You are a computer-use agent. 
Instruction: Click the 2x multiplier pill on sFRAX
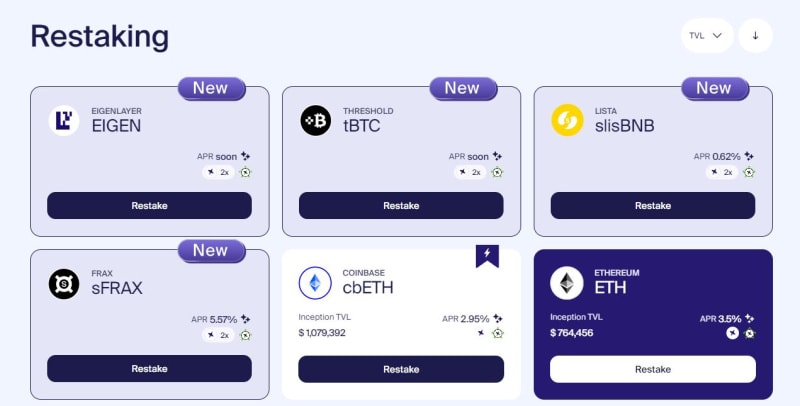click(x=218, y=335)
